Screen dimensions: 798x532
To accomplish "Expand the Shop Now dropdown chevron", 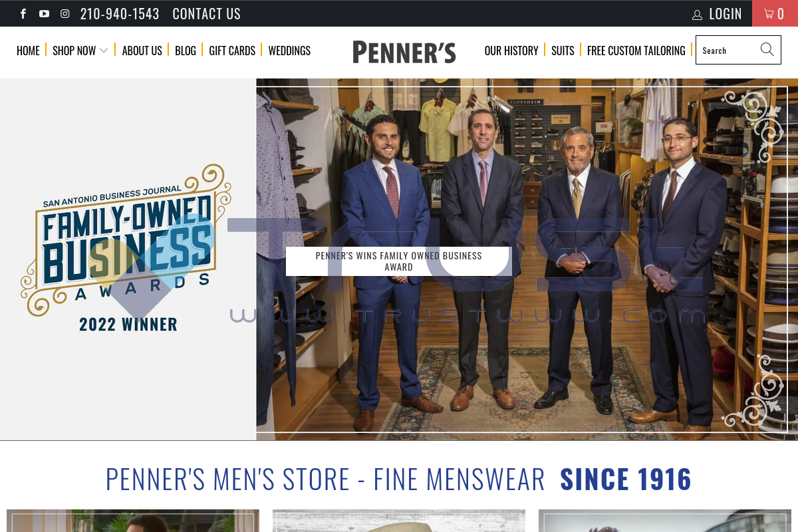I will [104, 51].
